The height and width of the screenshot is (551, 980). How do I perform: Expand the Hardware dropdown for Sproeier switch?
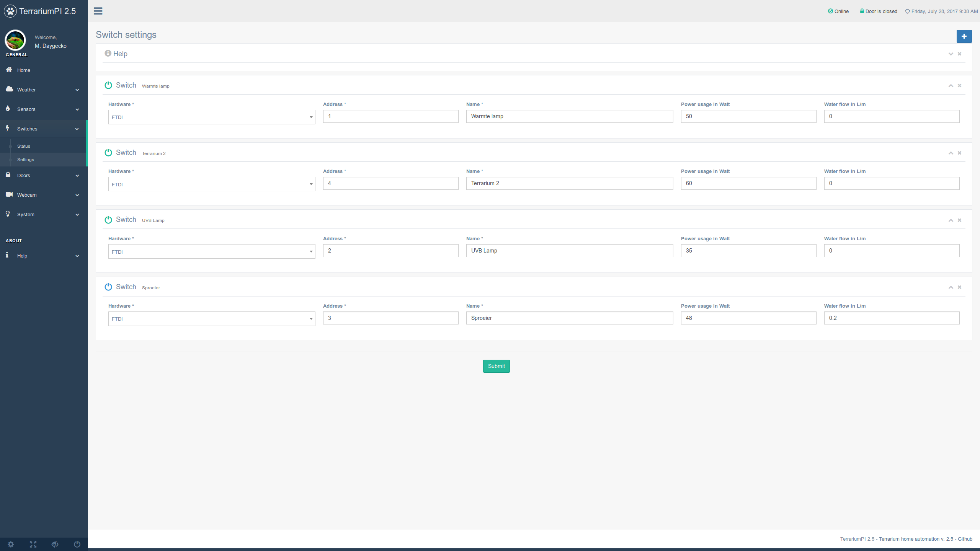[x=310, y=318]
